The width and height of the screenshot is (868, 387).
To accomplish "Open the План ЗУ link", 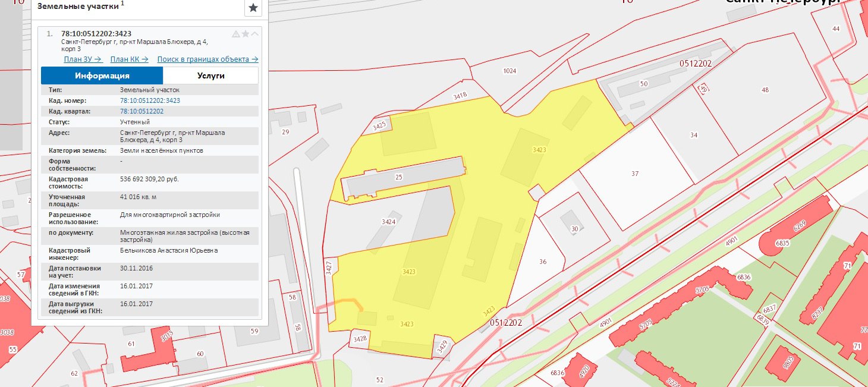I will [x=83, y=59].
